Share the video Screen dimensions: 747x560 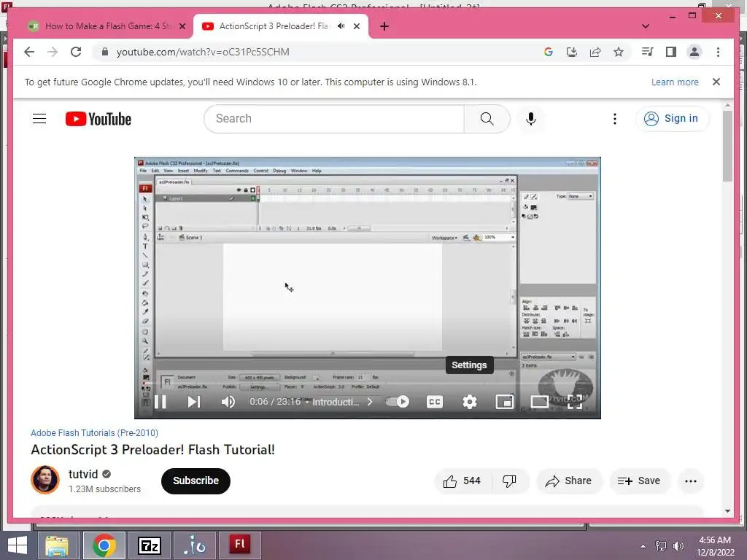point(569,481)
